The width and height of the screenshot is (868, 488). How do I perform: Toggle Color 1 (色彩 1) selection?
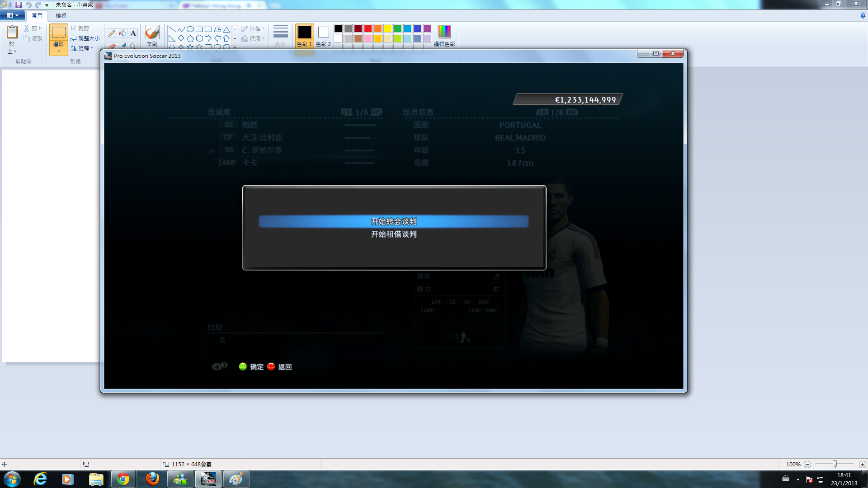[304, 36]
